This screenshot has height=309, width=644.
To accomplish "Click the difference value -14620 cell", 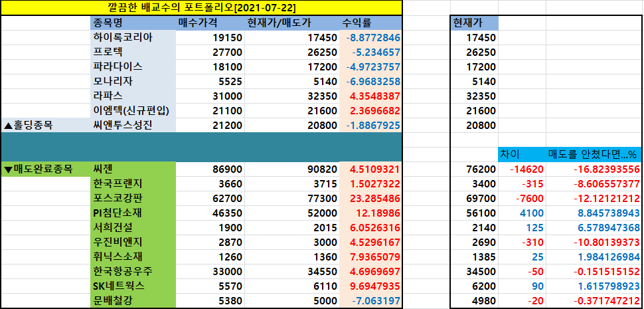I will (x=522, y=169).
